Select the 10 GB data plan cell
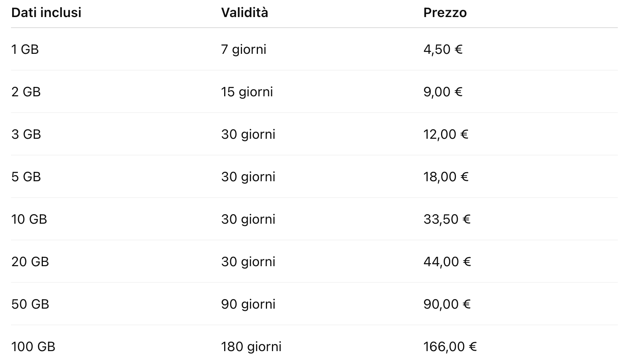This screenshot has height=364, width=622. tap(29, 219)
